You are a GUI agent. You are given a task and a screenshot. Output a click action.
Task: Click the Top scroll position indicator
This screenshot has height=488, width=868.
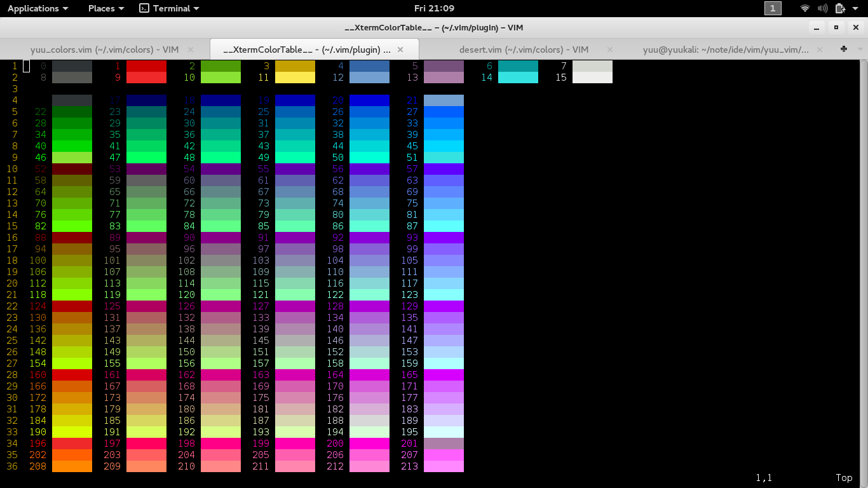pos(844,478)
